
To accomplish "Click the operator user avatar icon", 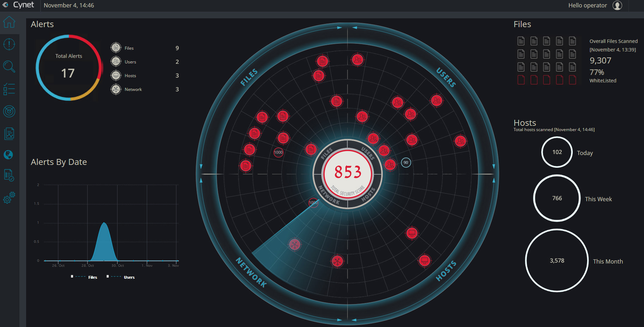I will [x=617, y=5].
